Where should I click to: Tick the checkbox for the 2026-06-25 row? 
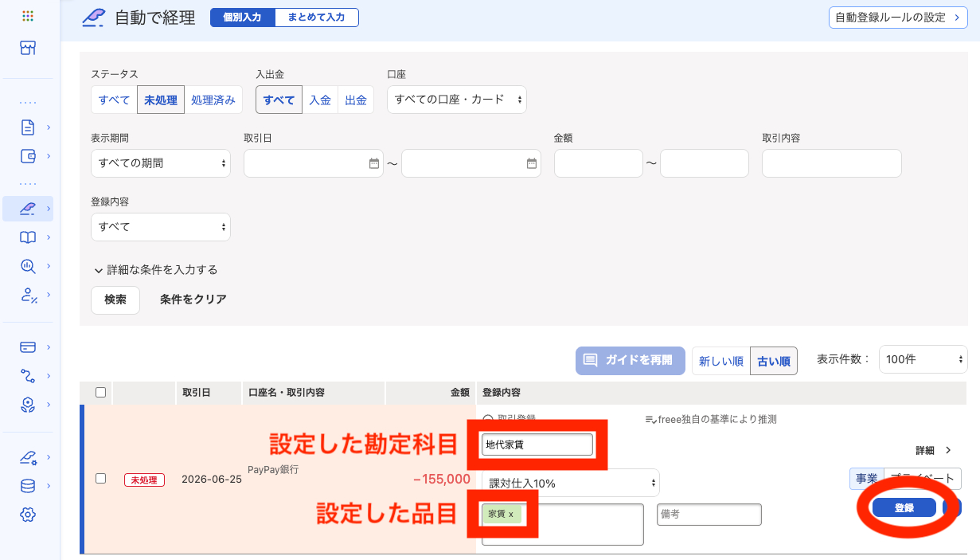100,479
